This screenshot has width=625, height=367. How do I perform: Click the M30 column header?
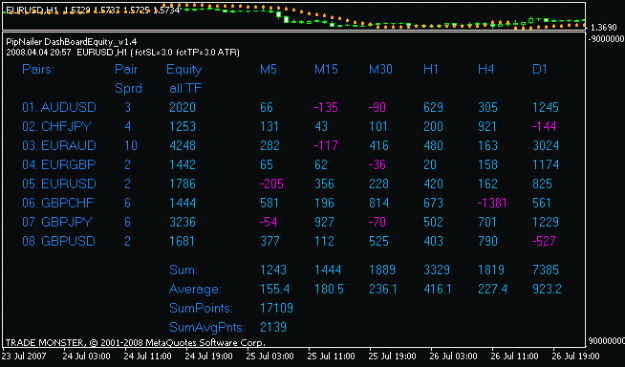click(x=381, y=69)
